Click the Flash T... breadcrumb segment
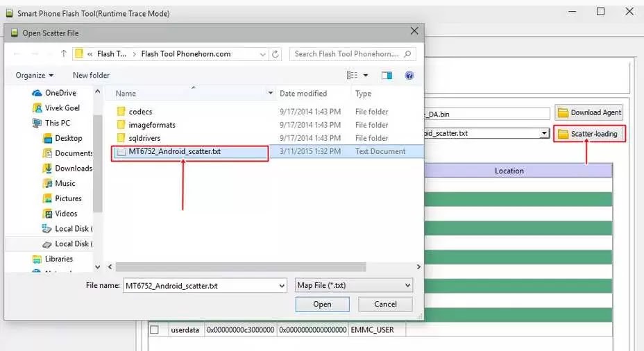This screenshot has height=351, width=644. click(112, 54)
